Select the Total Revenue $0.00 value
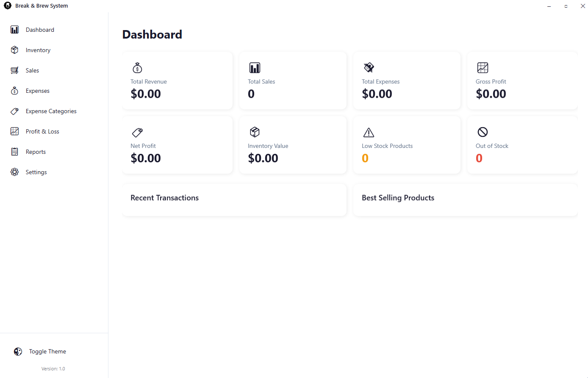 click(146, 94)
